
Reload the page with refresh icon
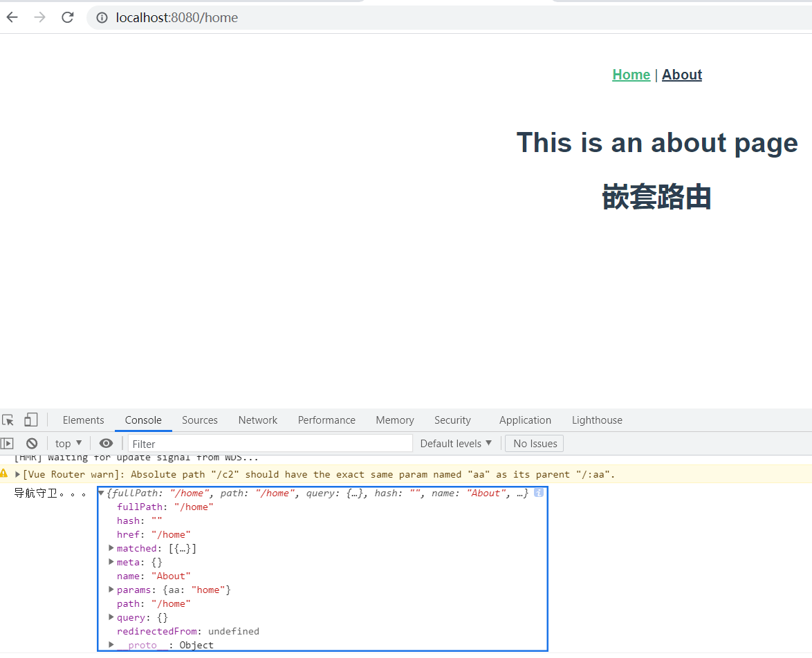click(x=67, y=17)
